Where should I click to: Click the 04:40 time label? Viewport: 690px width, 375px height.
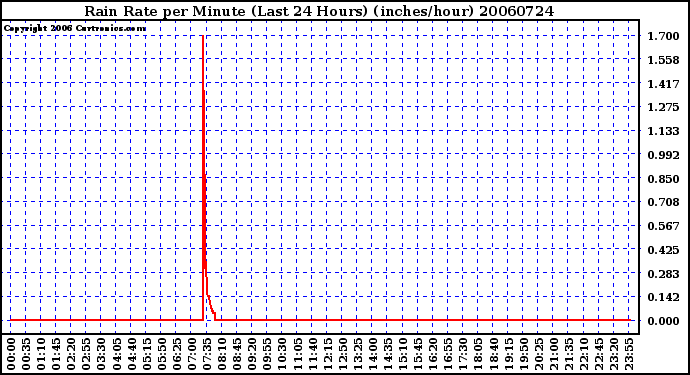(132, 355)
